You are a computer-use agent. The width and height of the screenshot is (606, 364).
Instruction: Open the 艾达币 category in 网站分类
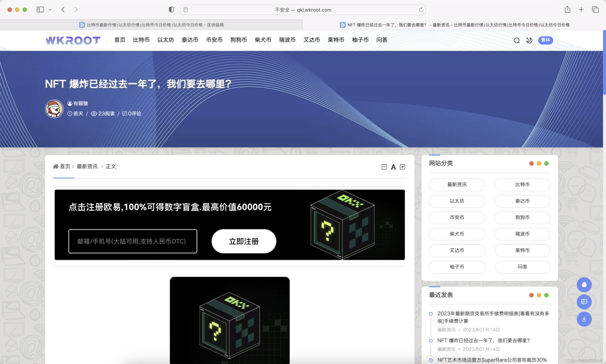click(x=457, y=250)
